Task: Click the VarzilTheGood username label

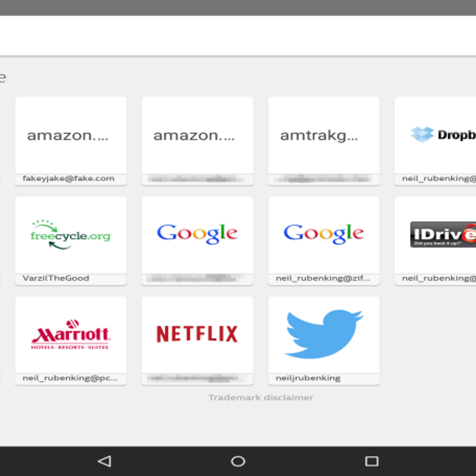Action: [x=56, y=278]
